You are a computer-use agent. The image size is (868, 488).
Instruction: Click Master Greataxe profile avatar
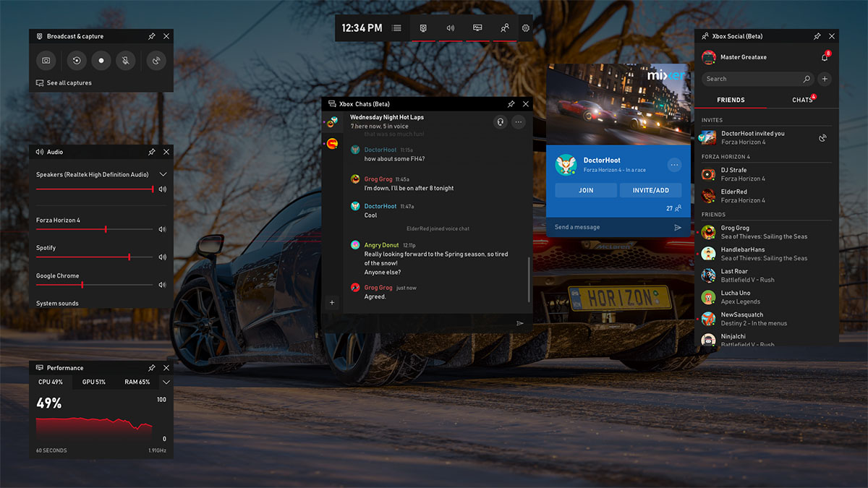[709, 57]
